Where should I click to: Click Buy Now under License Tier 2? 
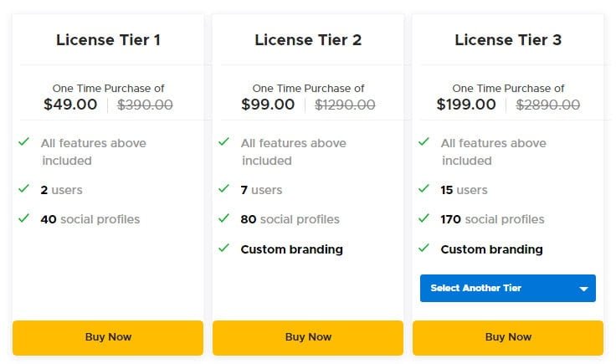pos(308,337)
